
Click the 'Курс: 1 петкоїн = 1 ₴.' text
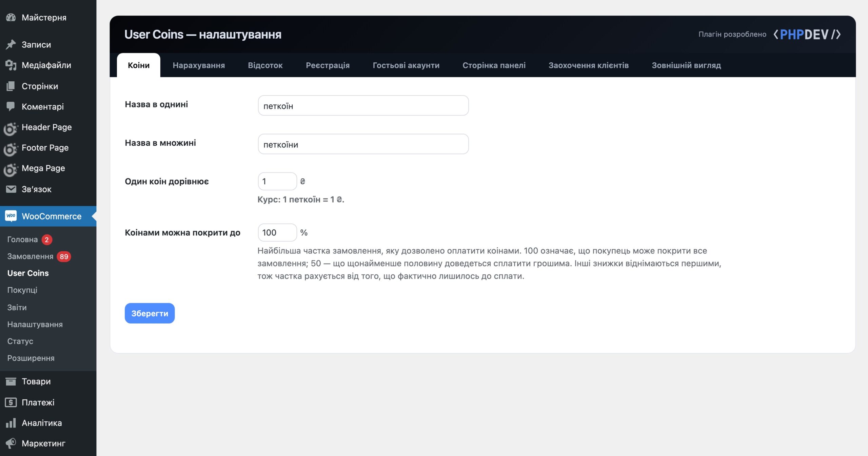coord(301,200)
